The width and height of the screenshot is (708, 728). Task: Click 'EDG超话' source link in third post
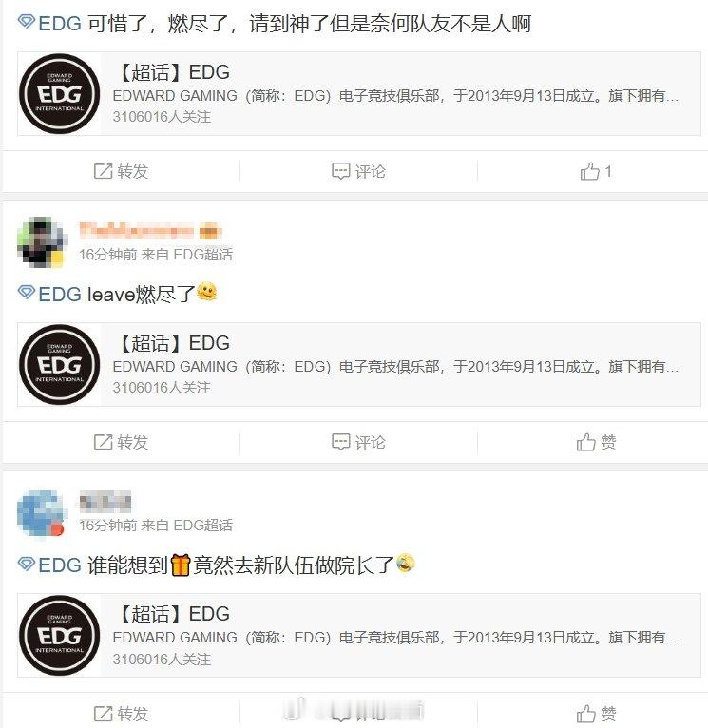click(202, 526)
